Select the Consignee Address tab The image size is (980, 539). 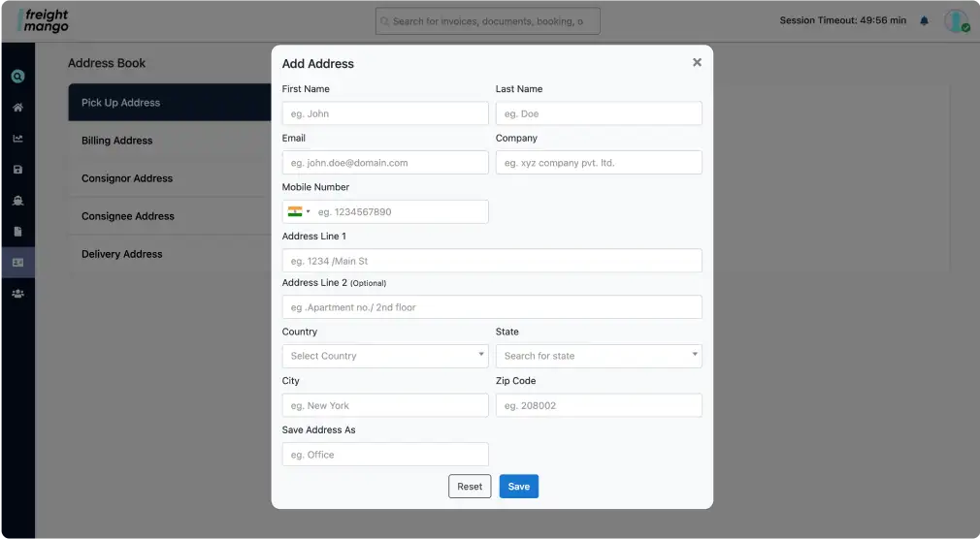coord(128,216)
